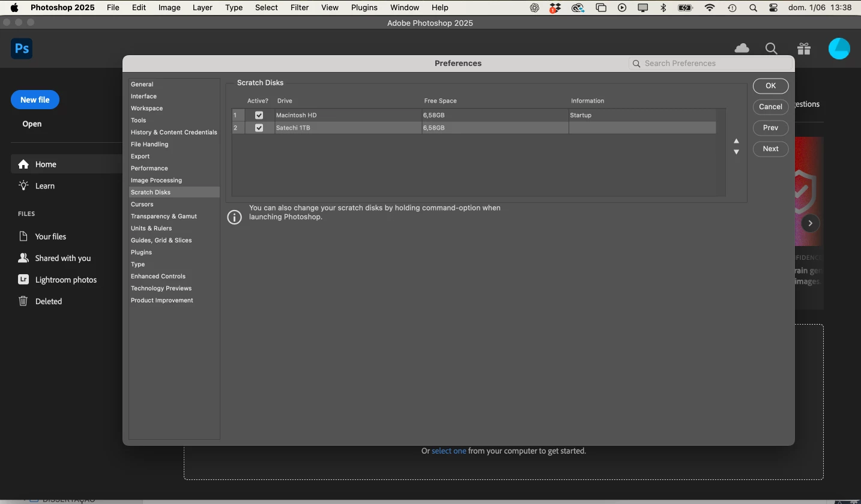The height and width of the screenshot is (504, 861).
Task: Select the General preferences category
Action: click(x=174, y=84)
